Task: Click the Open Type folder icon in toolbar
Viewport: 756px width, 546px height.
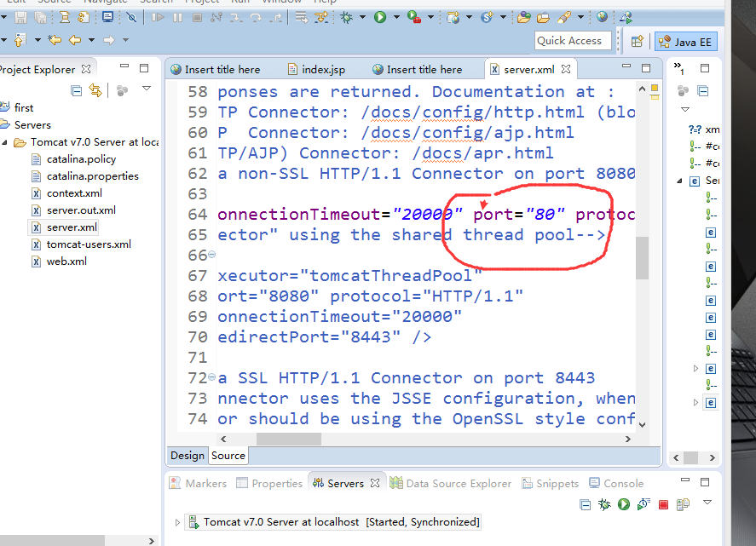Action: pyautogui.click(x=523, y=18)
